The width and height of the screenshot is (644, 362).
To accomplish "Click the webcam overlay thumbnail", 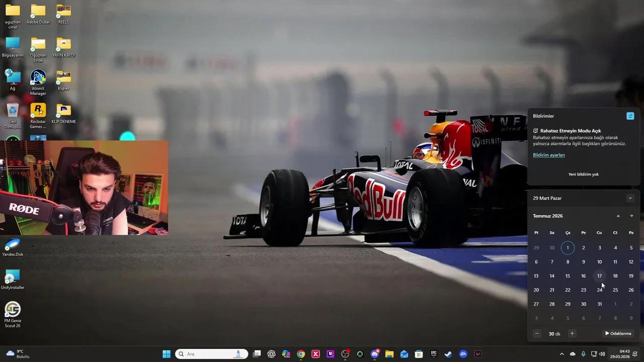I will click(84, 188).
